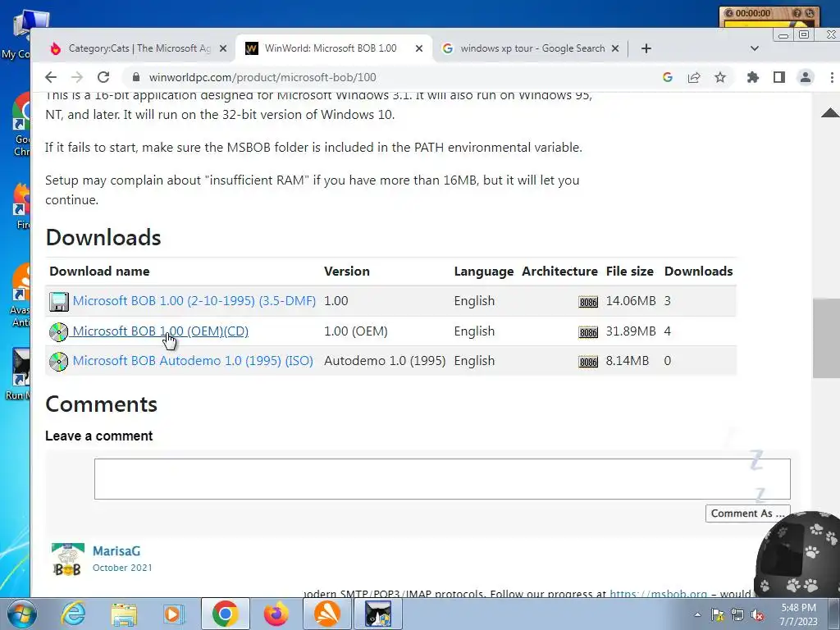Click the floppy disk icon for 3.5-DMF download

[59, 302]
